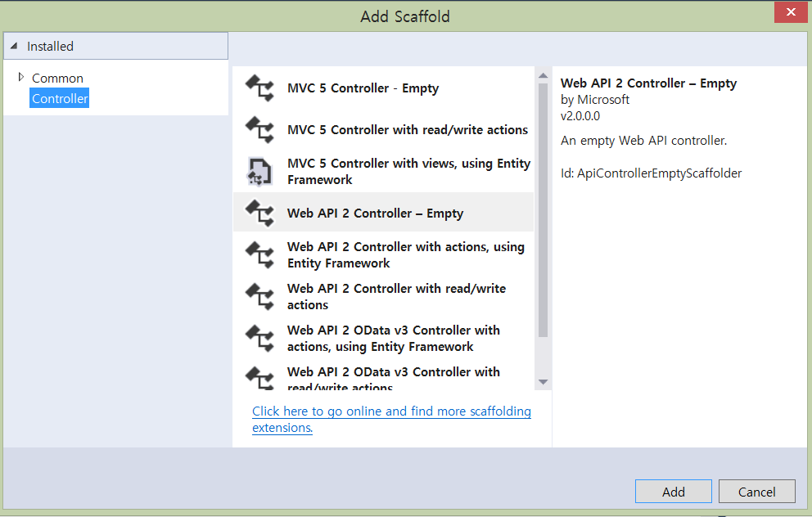This screenshot has height=517, width=812.
Task: Select the Controller category in the tree
Action: (60, 99)
